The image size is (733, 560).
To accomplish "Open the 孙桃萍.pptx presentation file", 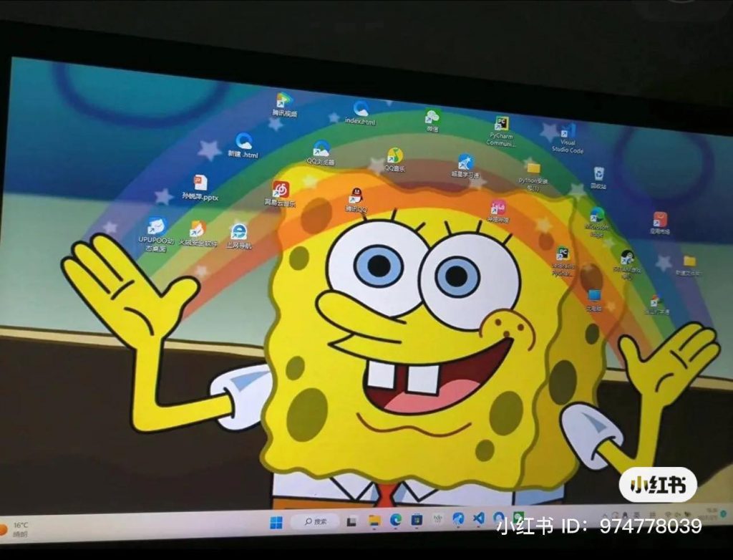I will point(200,183).
